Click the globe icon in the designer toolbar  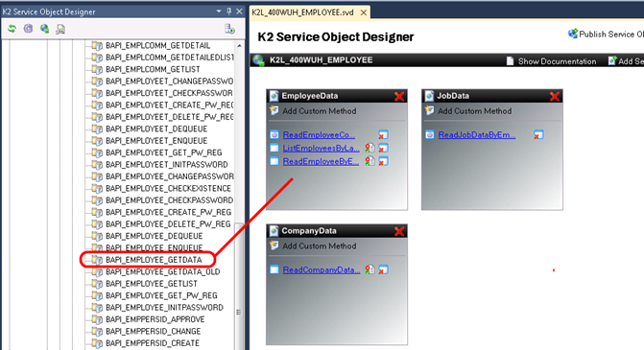point(44,29)
